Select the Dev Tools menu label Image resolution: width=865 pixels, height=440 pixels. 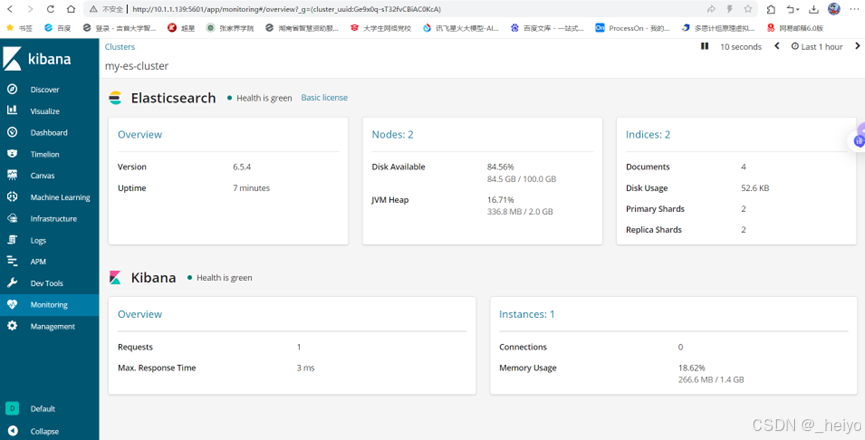pos(47,283)
